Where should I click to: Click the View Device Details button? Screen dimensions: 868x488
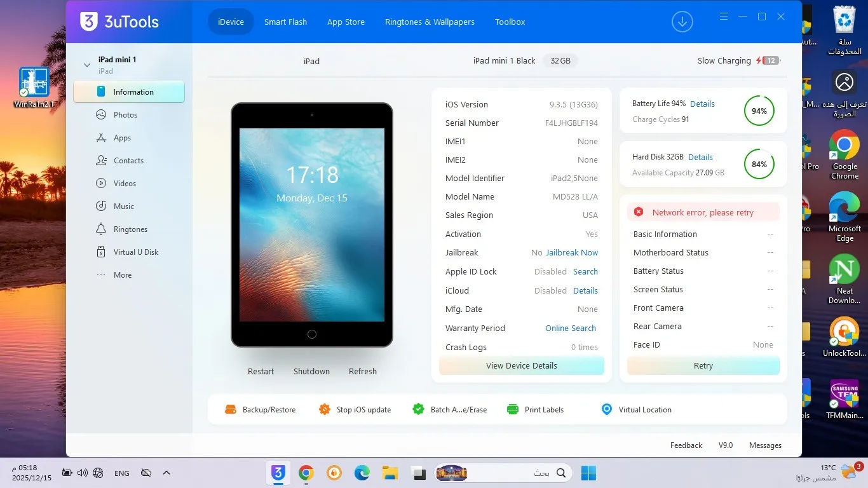521,366
